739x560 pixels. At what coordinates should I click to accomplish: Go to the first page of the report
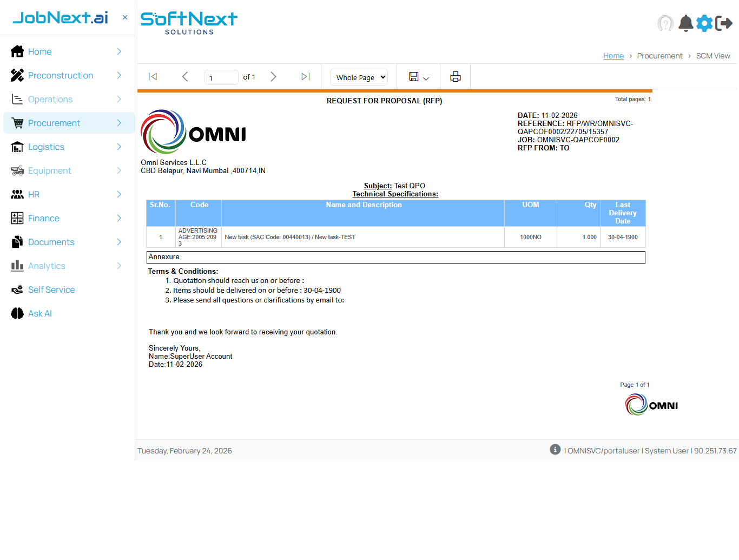point(153,76)
